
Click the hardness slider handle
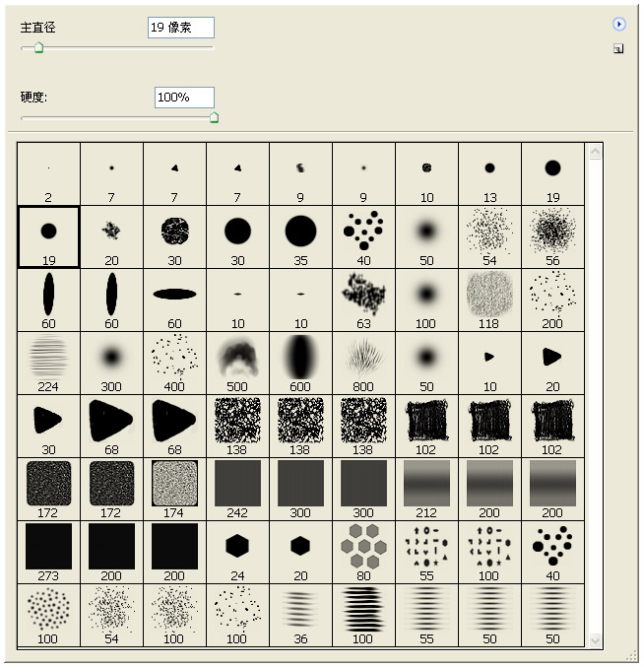coord(215,117)
